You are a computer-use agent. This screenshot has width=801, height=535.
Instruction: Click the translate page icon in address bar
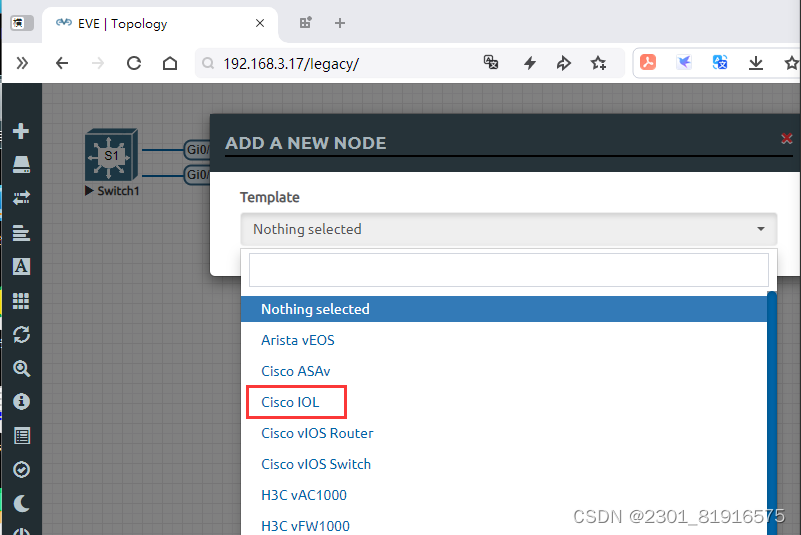tap(491, 62)
